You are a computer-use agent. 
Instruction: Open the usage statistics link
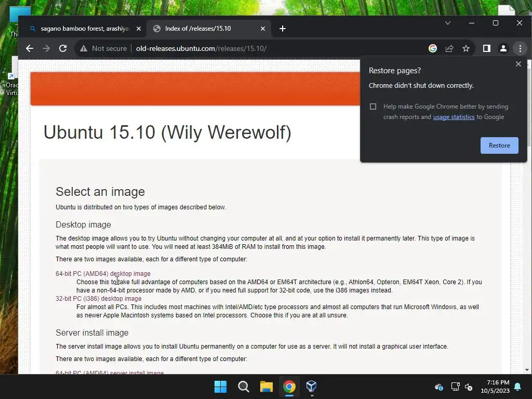tap(454, 117)
